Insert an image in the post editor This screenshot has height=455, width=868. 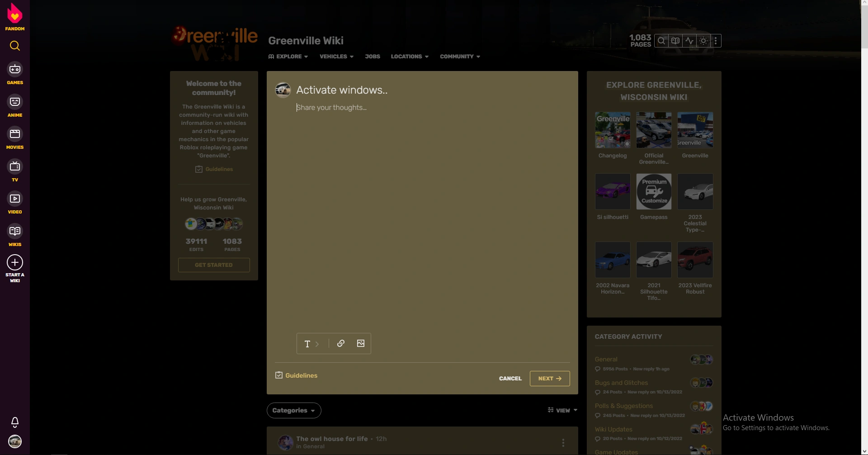click(x=361, y=343)
